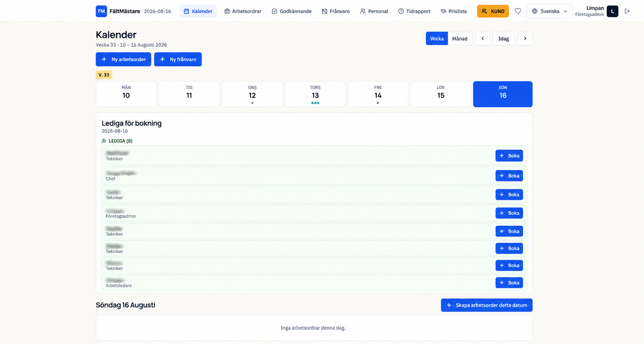This screenshot has width=644, height=344.
Task: Switch to Månad view
Action: point(460,39)
